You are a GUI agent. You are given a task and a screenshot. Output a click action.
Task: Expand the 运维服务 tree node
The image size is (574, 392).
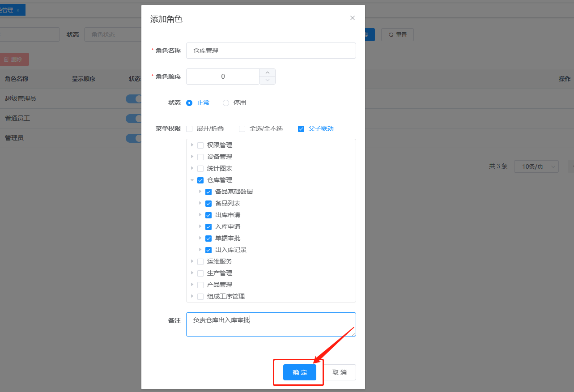(x=192, y=261)
